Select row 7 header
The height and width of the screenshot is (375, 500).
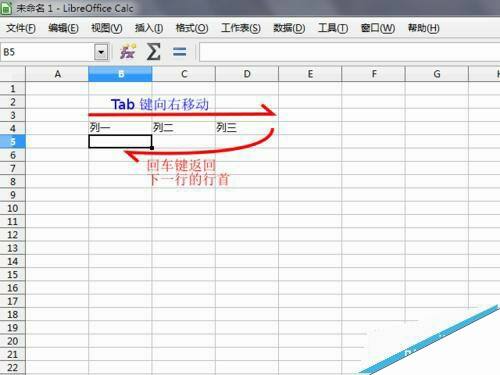coord(13,168)
